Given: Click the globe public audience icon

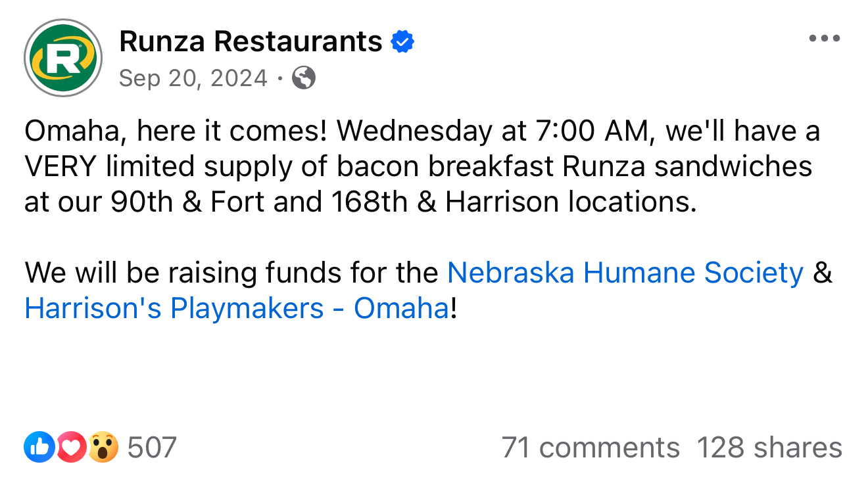Looking at the screenshot, I should tap(304, 78).
